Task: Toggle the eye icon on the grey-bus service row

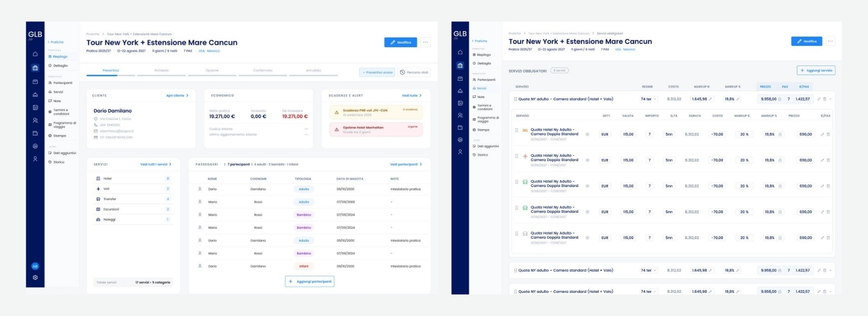Action: (x=587, y=238)
